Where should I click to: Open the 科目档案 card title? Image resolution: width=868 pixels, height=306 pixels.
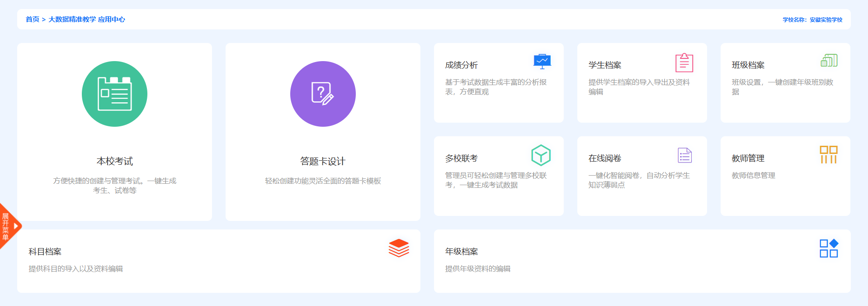(45, 252)
